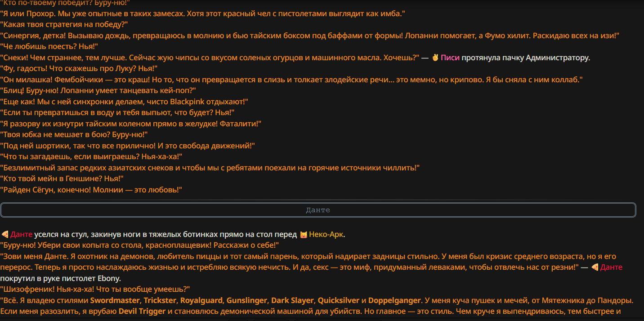Click the line starting 'Шизофреник! Нья-ха-ха!'
Viewport: 644px width, 321px height.
tap(95, 289)
